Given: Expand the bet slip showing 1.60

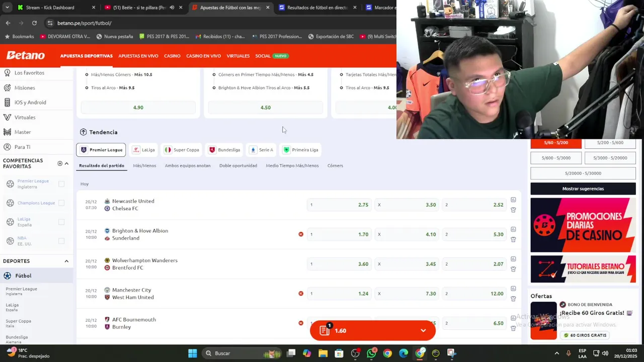Looking at the screenshot, I should (373, 330).
